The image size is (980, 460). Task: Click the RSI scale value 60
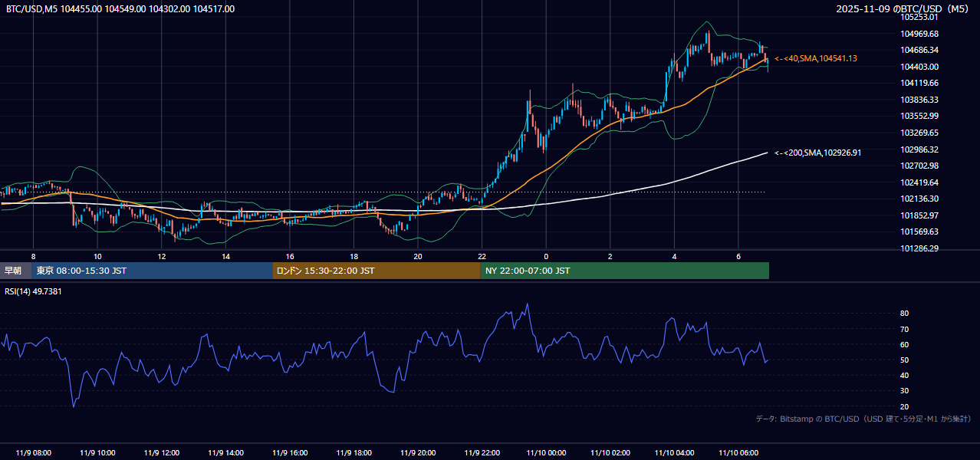click(904, 344)
